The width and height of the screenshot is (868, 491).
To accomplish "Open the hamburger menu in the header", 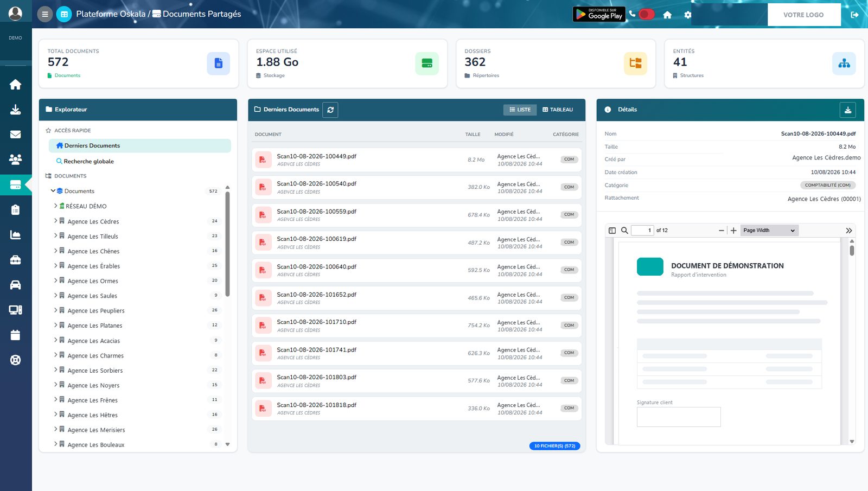I will click(x=45, y=15).
